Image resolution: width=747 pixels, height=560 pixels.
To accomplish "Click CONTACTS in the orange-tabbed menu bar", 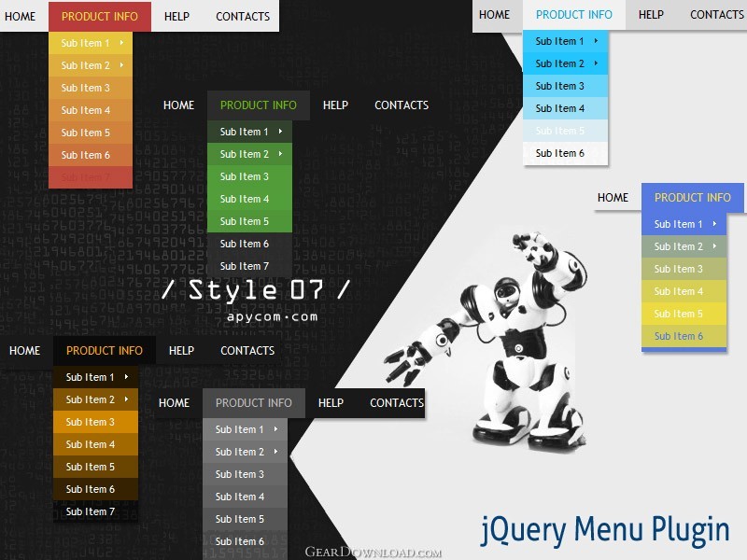I will tap(247, 351).
